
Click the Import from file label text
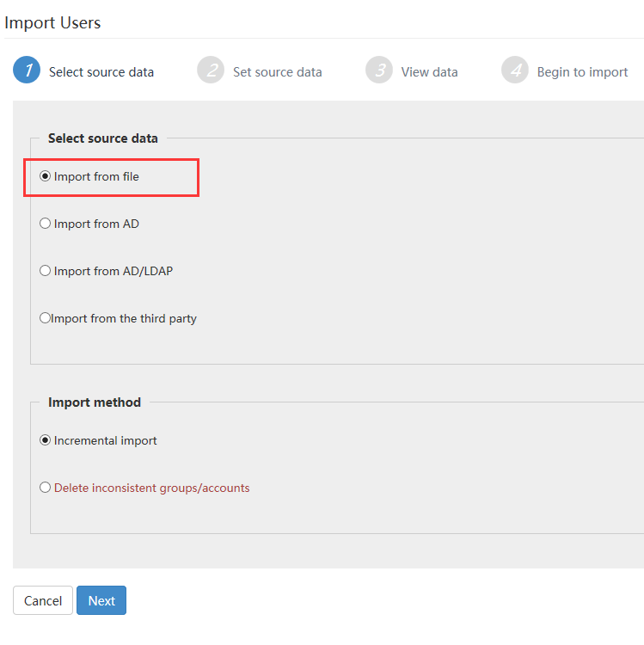point(96,177)
